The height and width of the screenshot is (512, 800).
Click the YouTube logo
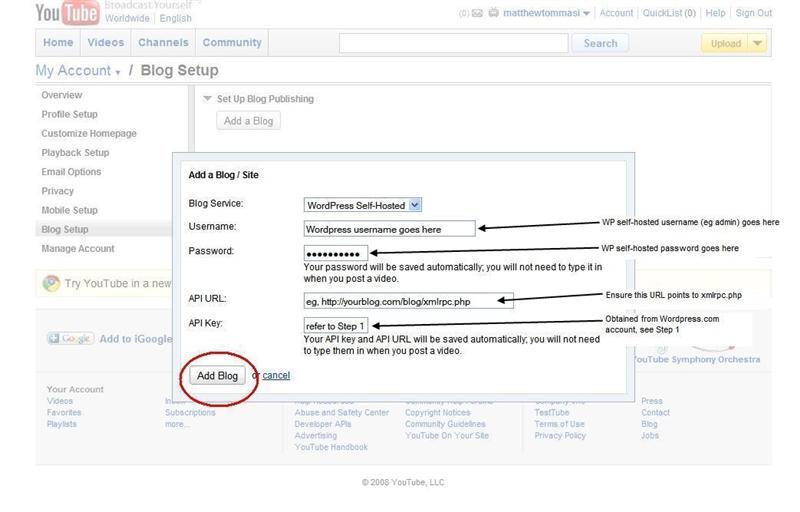point(67,12)
